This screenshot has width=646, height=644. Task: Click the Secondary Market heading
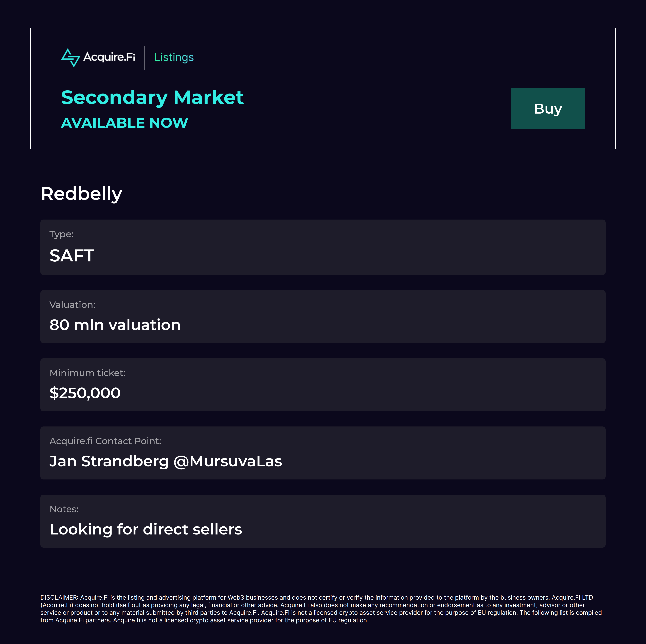tap(152, 97)
